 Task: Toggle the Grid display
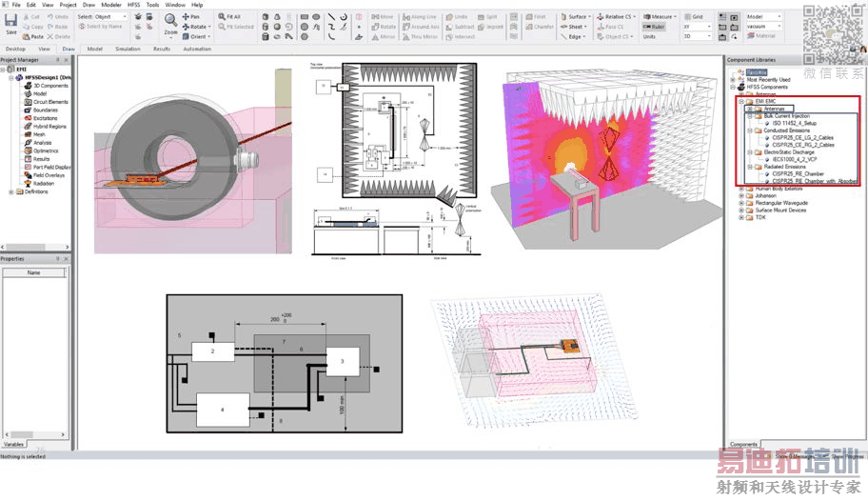(694, 16)
